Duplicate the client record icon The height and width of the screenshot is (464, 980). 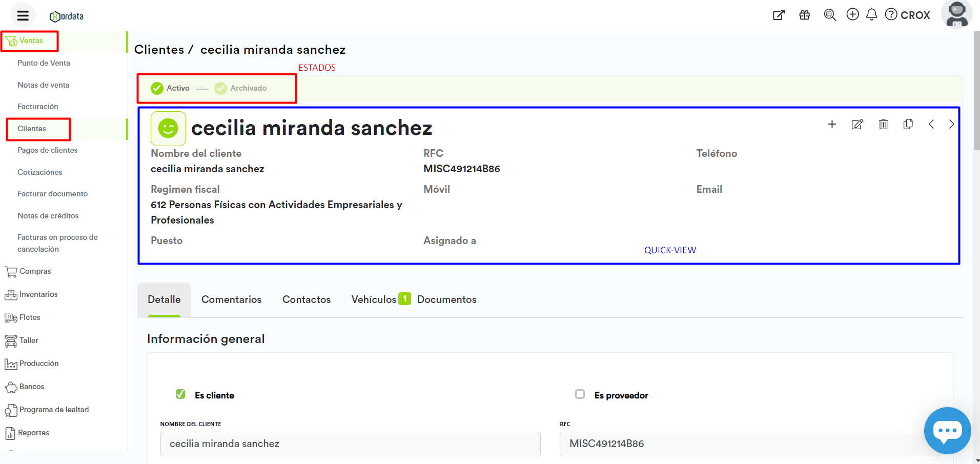908,124
